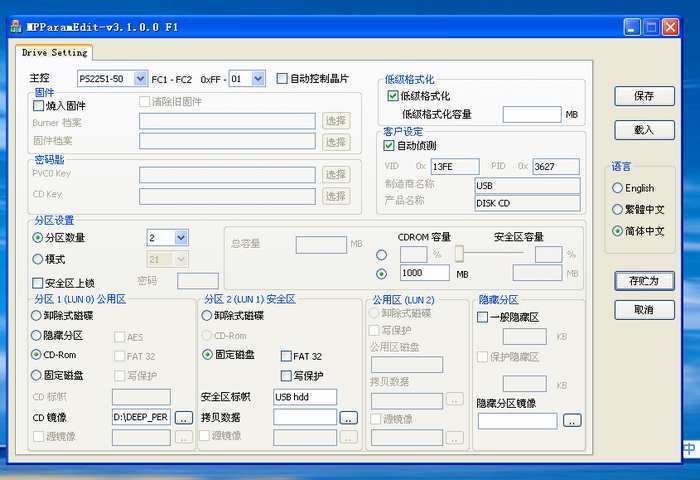
Task: Select the CDROM 容量 percent radio button
Action: coord(381,255)
